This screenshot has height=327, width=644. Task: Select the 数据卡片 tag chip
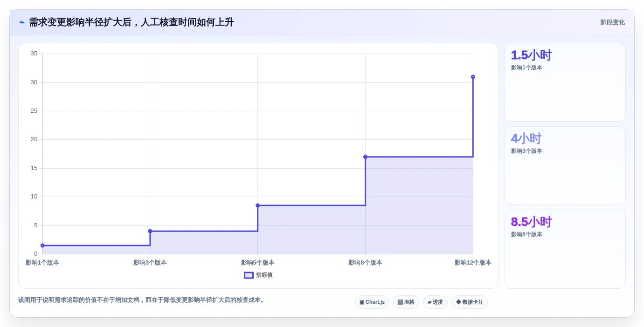[470, 302]
